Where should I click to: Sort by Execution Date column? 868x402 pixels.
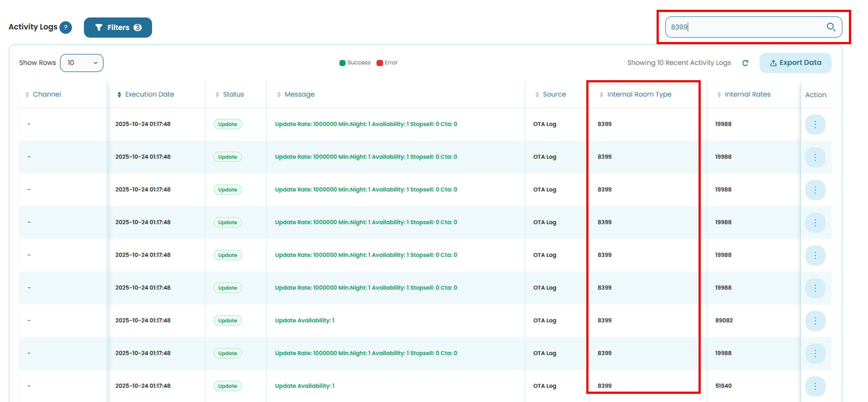(x=149, y=94)
